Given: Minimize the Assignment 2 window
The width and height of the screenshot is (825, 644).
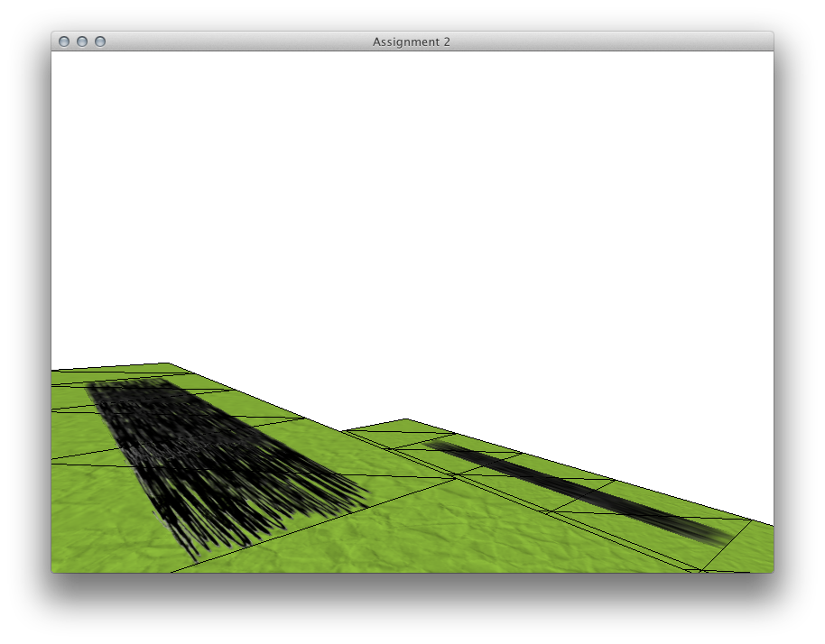Looking at the screenshot, I should (x=82, y=41).
